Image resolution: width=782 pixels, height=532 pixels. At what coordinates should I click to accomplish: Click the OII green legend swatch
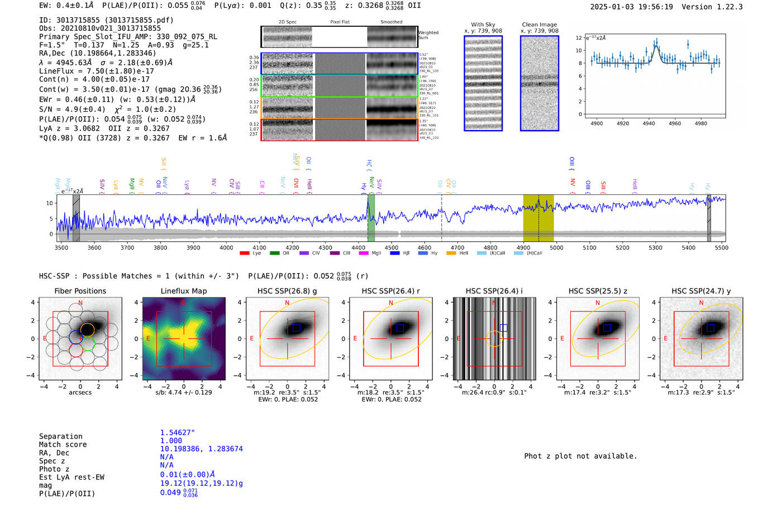coord(274,253)
